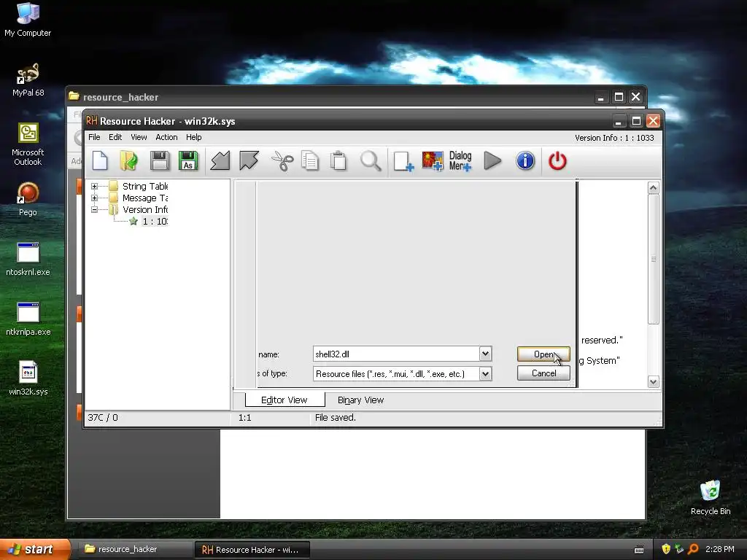
Task: Click the import resource arrow icon
Action: point(220,161)
